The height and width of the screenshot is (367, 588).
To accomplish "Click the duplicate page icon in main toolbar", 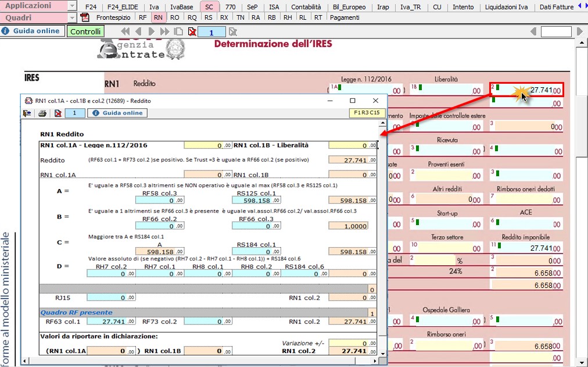I will [x=178, y=32].
